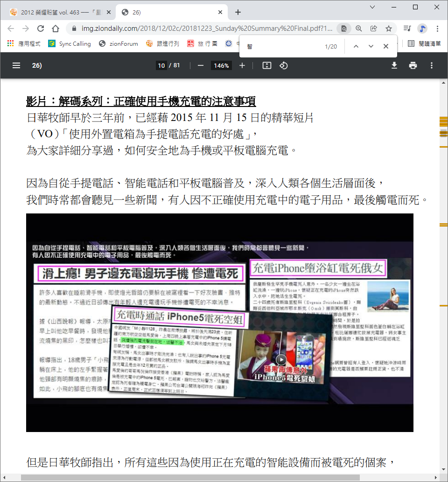The width and height of the screenshot is (448, 482).
Task: Open the media control icon
Action: [x=407, y=28]
